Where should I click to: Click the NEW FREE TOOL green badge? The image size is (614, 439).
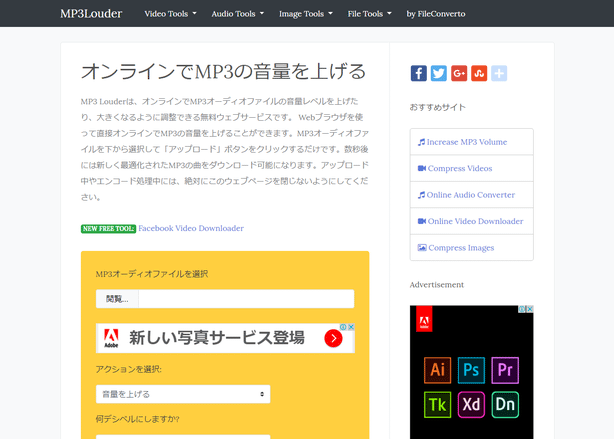coord(108,229)
